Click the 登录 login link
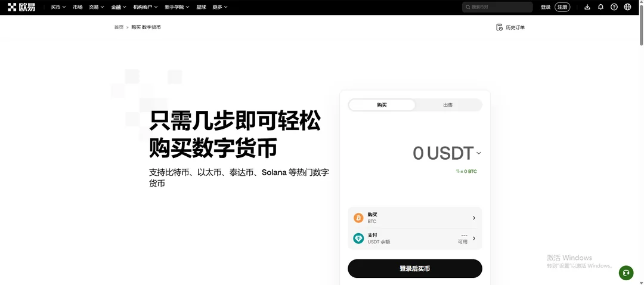 point(546,7)
